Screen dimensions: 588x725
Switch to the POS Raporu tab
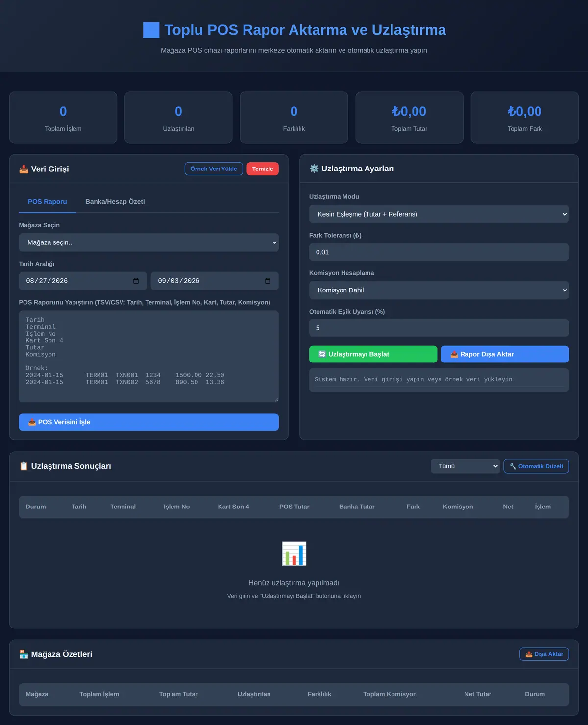48,202
